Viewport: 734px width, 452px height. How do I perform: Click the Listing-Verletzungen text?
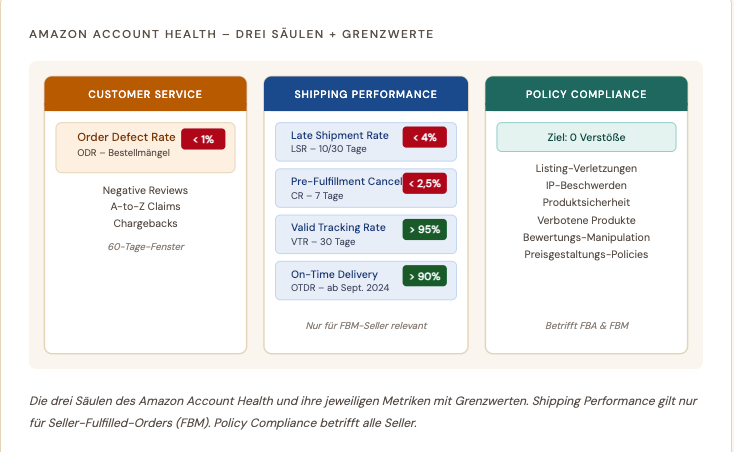point(586,168)
